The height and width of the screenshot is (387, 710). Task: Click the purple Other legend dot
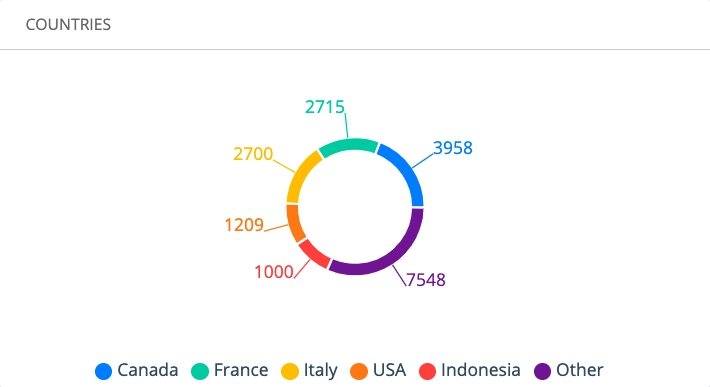(542, 371)
